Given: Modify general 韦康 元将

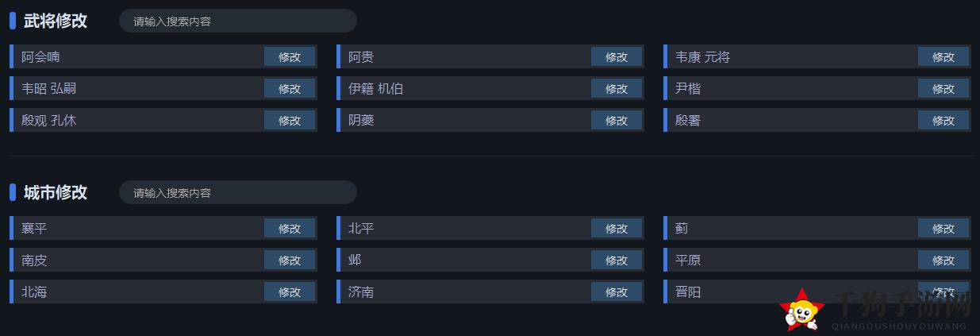Looking at the screenshot, I should pyautogui.click(x=943, y=56).
